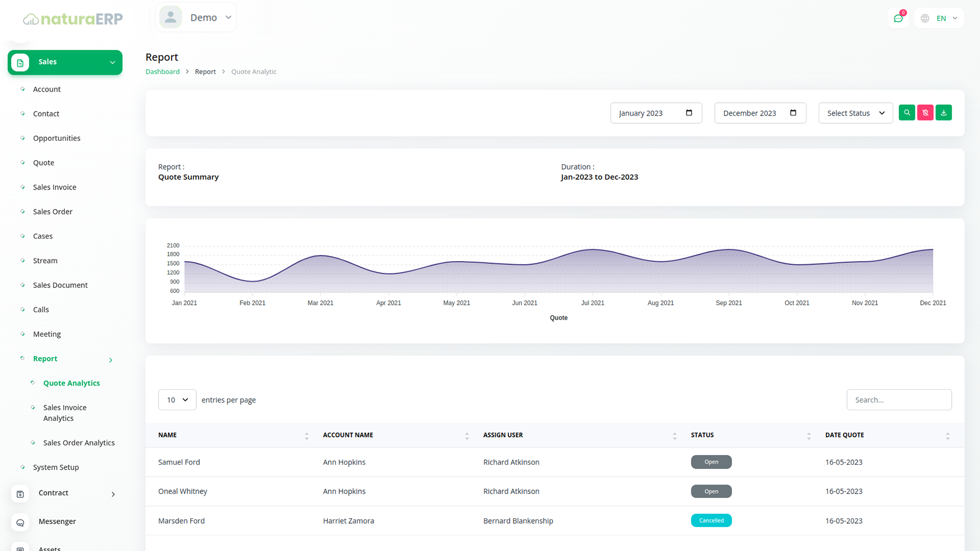Viewport: 980px width, 551px height.
Task: Open Calls in the sidebar
Action: [x=41, y=310]
